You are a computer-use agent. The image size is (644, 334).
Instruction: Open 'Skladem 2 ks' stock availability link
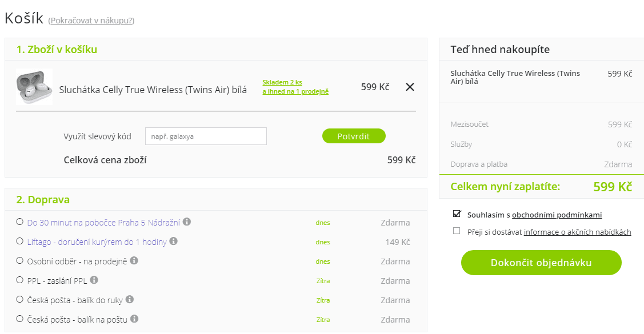pyautogui.click(x=282, y=82)
